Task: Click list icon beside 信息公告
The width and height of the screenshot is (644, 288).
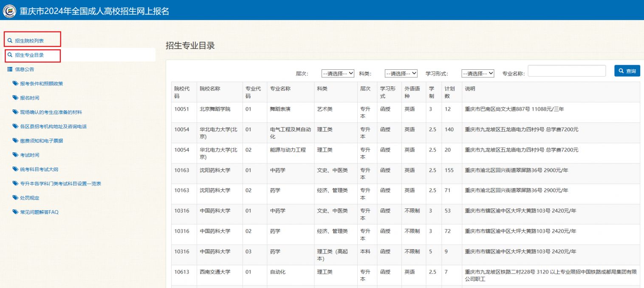Action: tap(10, 69)
